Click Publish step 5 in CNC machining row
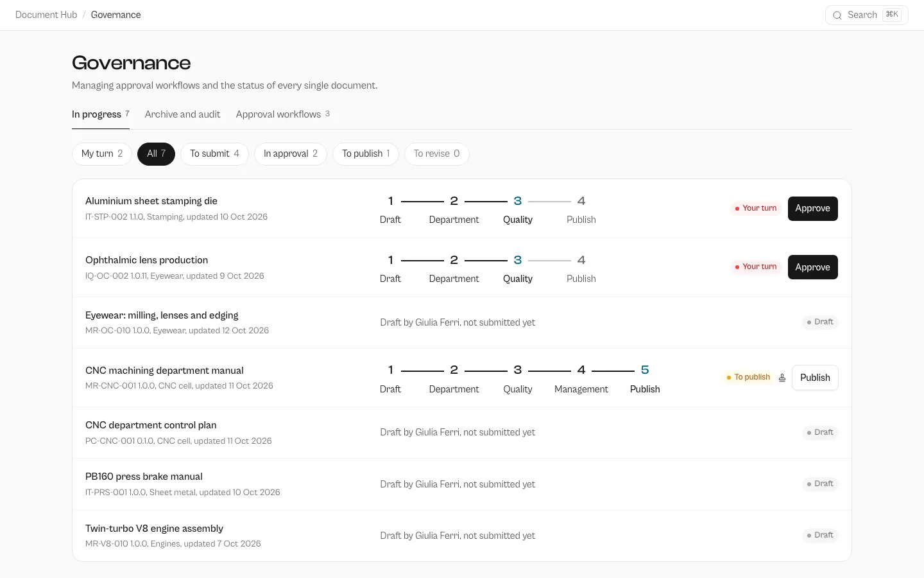This screenshot has height=578, width=924. [x=645, y=379]
